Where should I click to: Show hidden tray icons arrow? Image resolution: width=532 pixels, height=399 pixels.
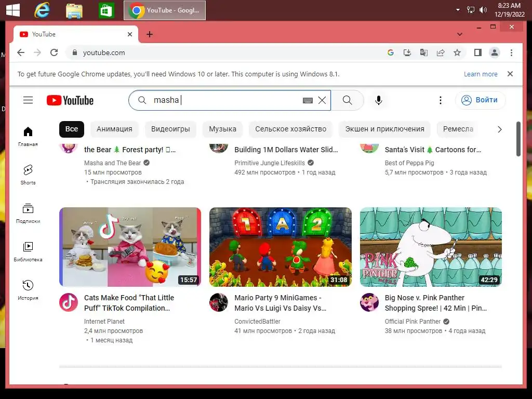tap(458, 10)
